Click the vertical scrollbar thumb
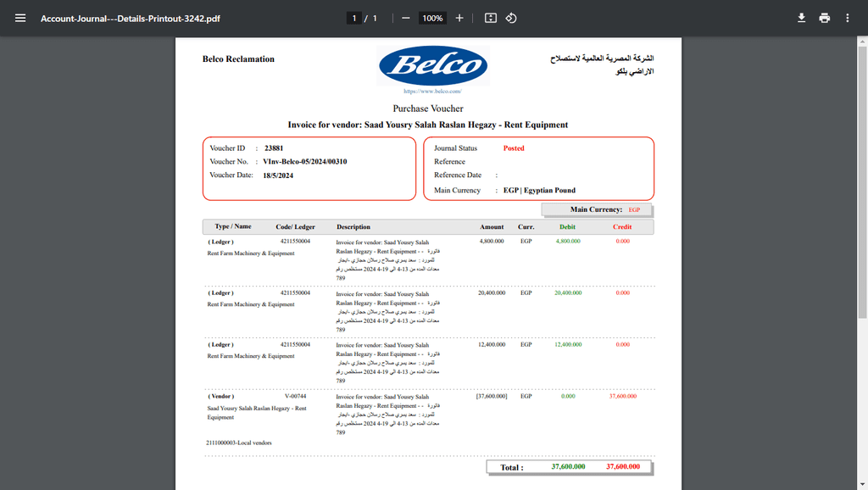Viewport: 868px width, 490px height. 862,183
